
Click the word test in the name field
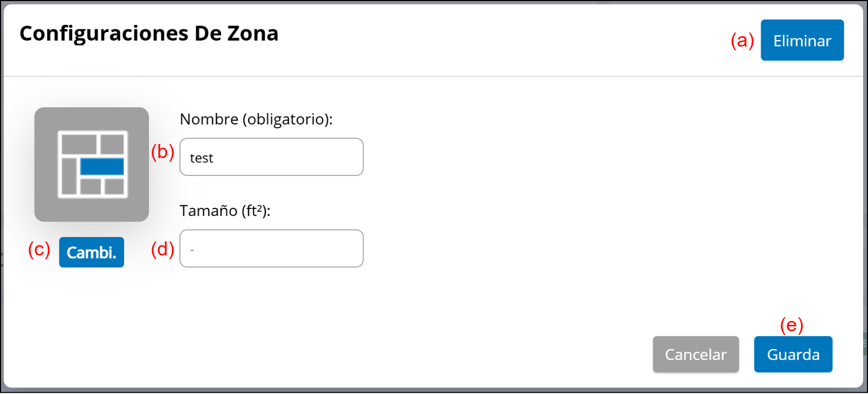click(202, 158)
